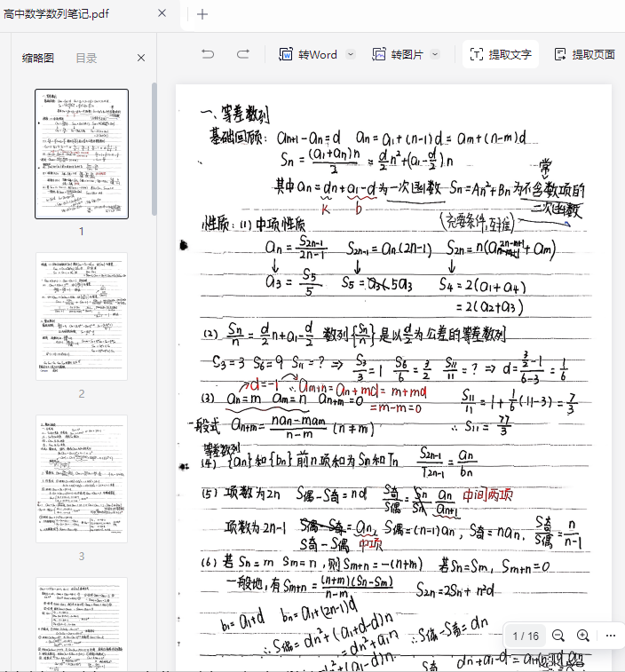Click the Convert to Word icon

pyautogui.click(x=287, y=54)
